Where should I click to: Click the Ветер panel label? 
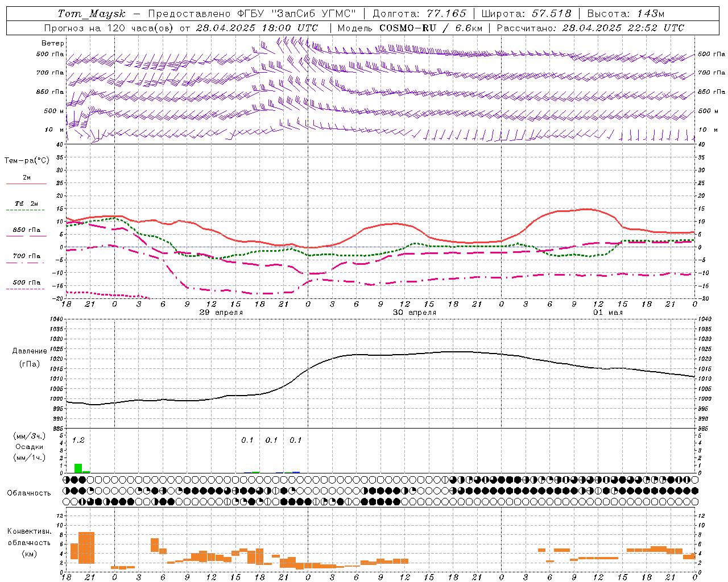52,43
